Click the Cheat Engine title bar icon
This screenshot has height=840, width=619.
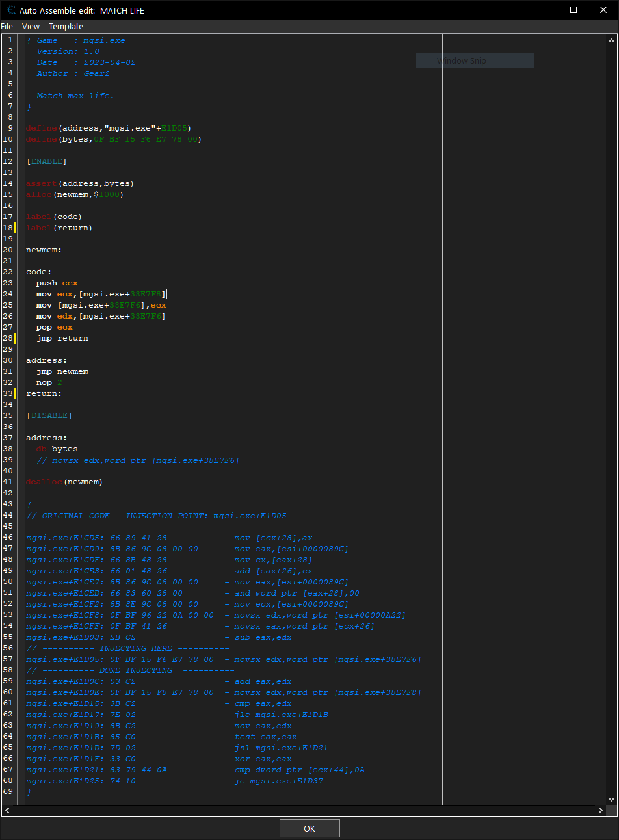11,10
